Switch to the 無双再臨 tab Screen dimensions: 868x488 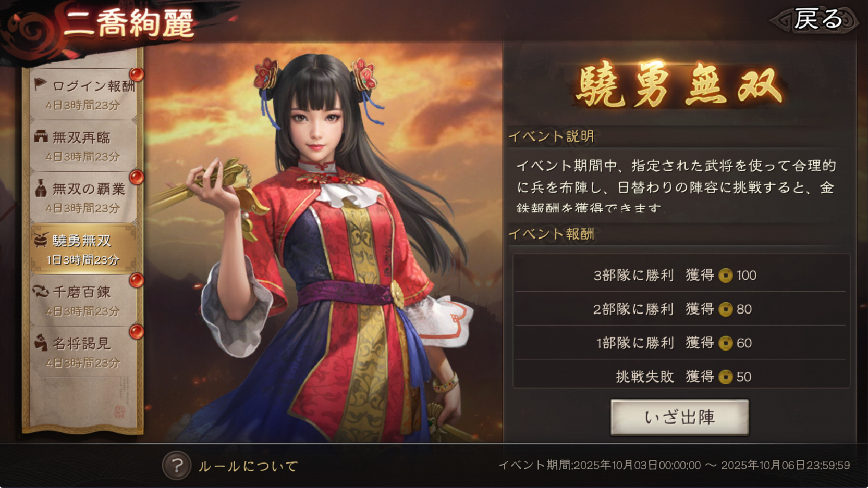[x=83, y=146]
